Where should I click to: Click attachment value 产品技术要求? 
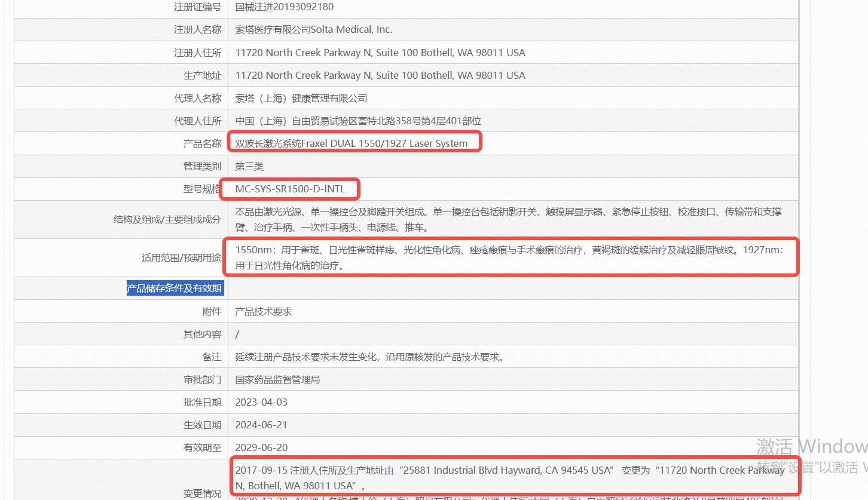tap(264, 311)
